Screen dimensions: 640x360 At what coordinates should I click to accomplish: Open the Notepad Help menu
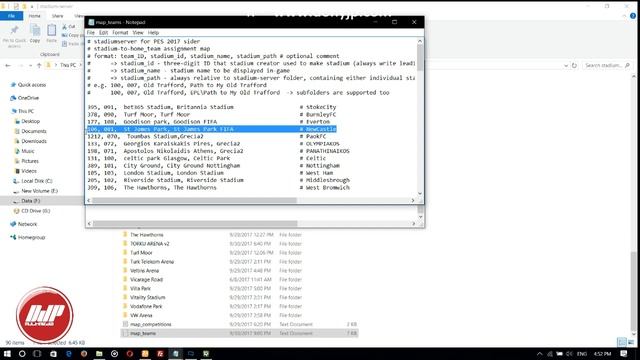(x=153, y=33)
